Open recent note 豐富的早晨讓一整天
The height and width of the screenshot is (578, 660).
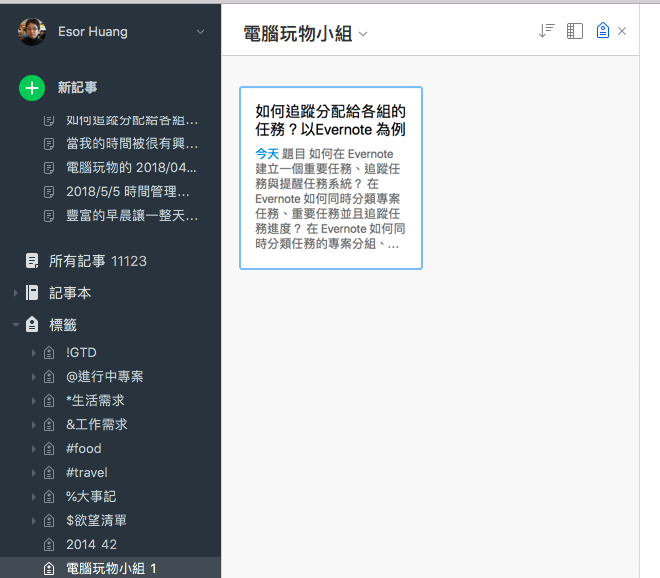[x=132, y=216]
